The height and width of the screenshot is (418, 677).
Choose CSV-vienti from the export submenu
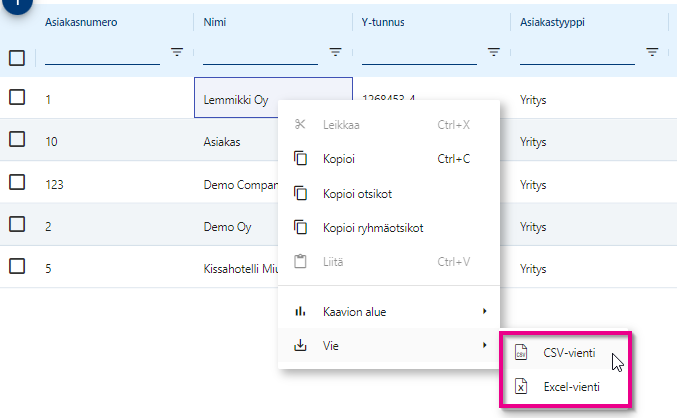click(569, 352)
